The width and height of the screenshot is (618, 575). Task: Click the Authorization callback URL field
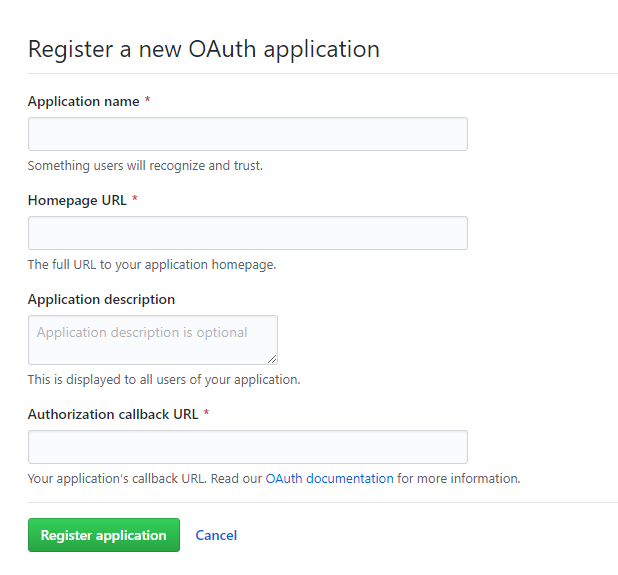(x=247, y=447)
